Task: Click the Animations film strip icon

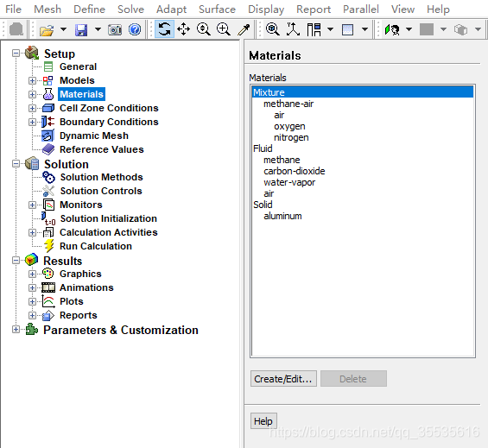Action: point(48,287)
